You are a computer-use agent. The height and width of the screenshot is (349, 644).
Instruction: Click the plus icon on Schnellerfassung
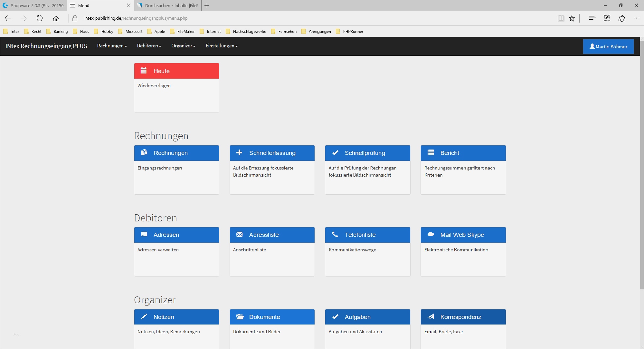click(239, 153)
